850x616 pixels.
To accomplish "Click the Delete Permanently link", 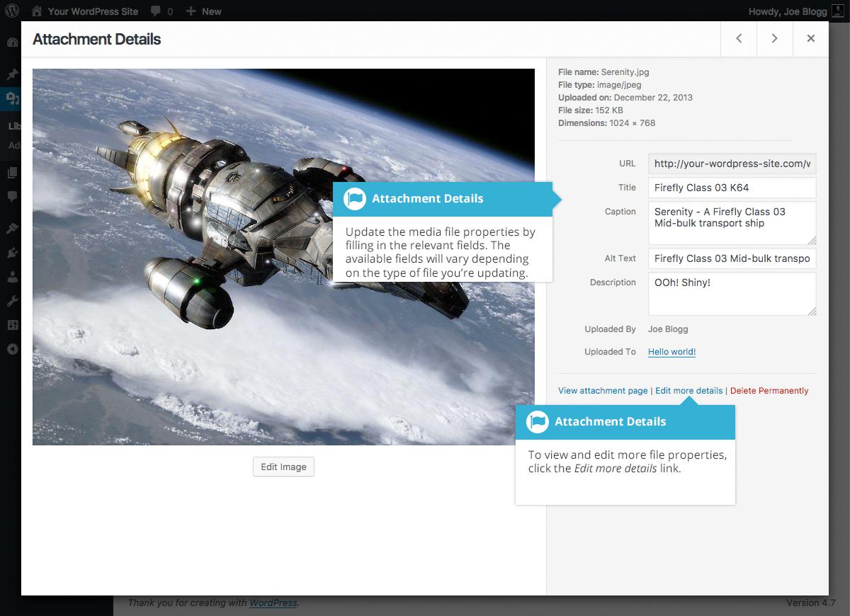I will pos(769,391).
